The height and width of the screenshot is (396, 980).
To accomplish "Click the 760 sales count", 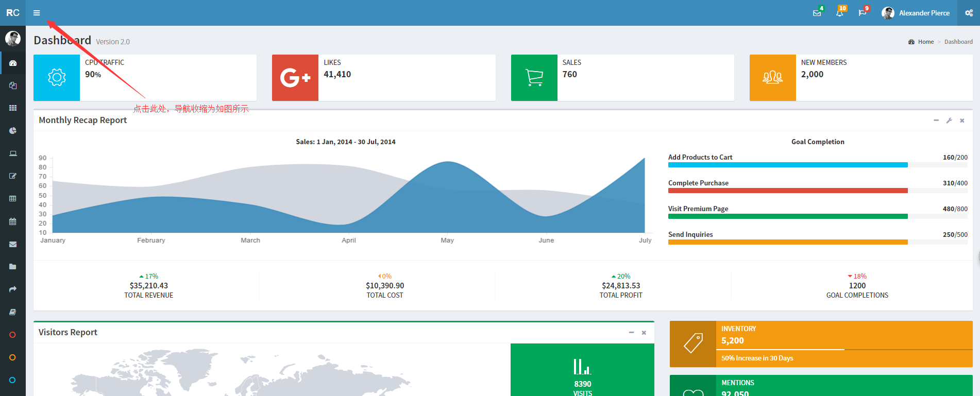I will tap(570, 74).
